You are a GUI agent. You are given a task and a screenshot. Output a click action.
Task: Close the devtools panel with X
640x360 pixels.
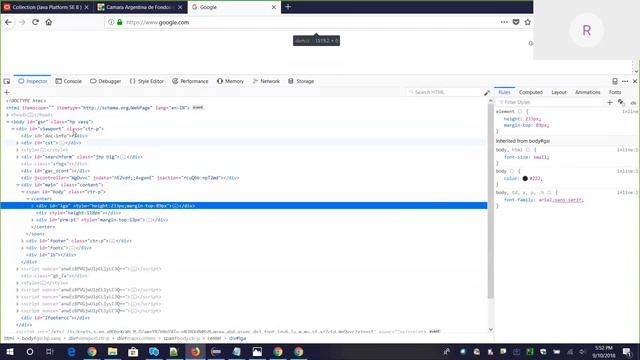tap(635, 81)
